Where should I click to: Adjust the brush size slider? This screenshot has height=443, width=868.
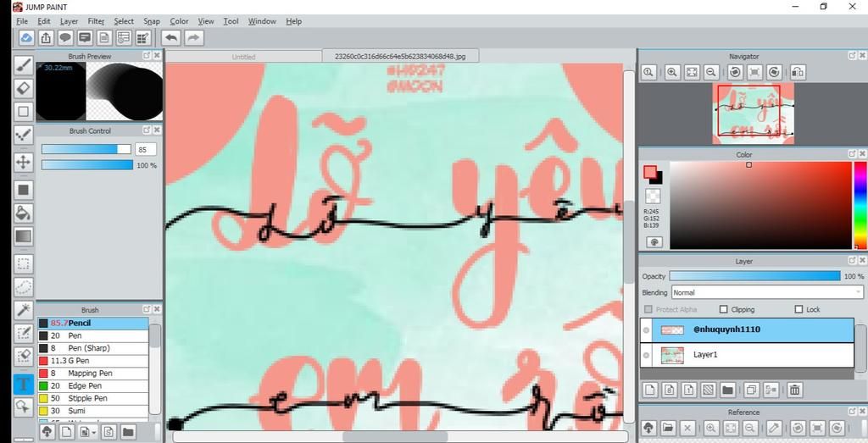point(86,149)
